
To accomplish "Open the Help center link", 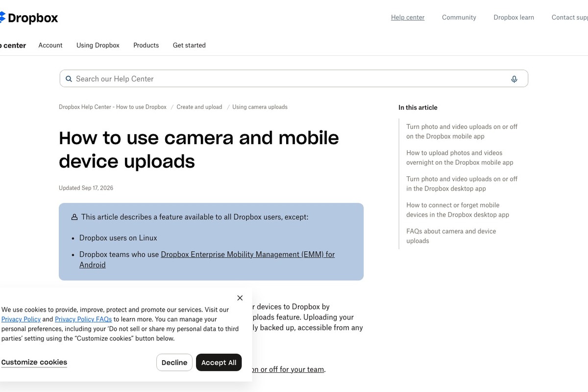I will click(x=408, y=17).
